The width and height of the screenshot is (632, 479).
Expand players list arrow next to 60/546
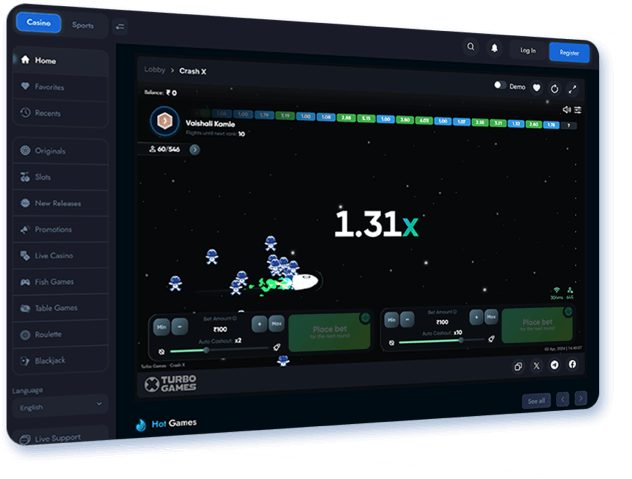(x=195, y=150)
